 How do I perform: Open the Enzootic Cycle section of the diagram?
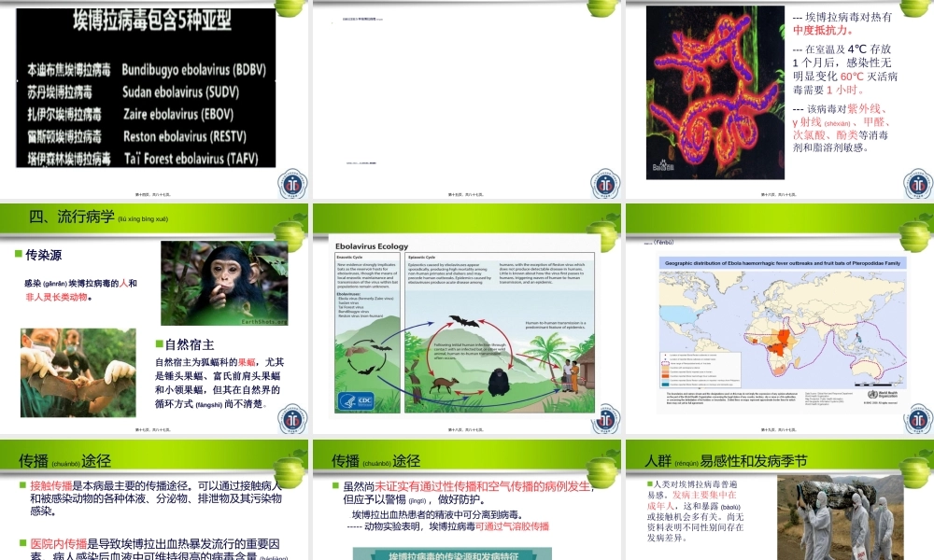click(350, 258)
